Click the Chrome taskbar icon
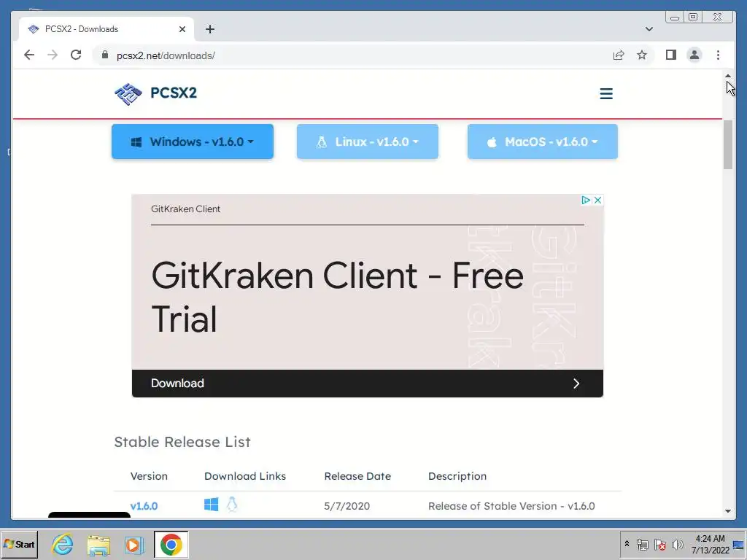747x560 pixels. coord(171,544)
